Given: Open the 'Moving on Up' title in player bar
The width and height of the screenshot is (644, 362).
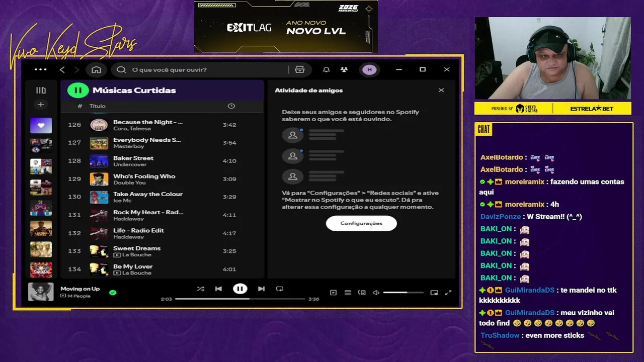Looking at the screenshot, I should click(80, 289).
